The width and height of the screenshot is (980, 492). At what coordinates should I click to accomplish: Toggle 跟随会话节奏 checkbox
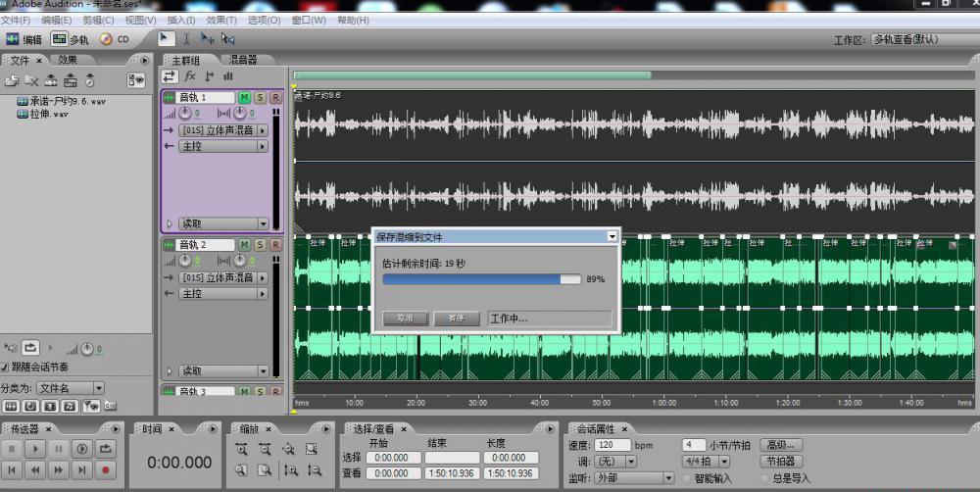[4, 367]
